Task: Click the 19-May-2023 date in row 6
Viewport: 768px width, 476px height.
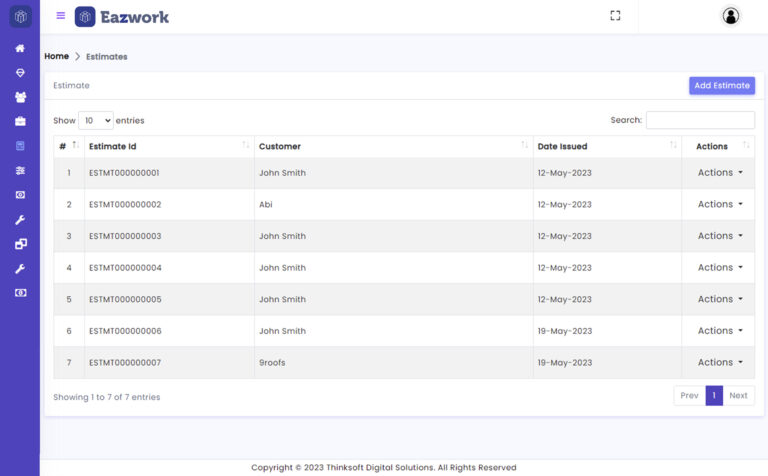Action: click(x=565, y=331)
